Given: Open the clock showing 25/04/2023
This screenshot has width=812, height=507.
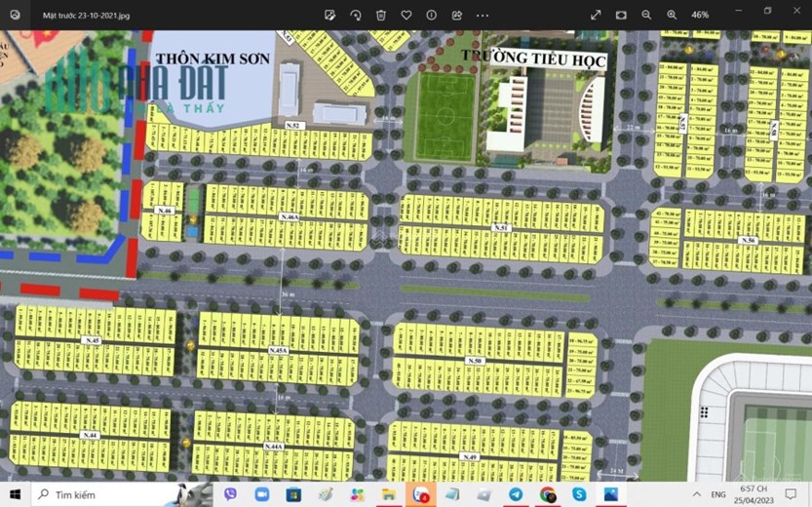Looking at the screenshot, I should (x=756, y=494).
